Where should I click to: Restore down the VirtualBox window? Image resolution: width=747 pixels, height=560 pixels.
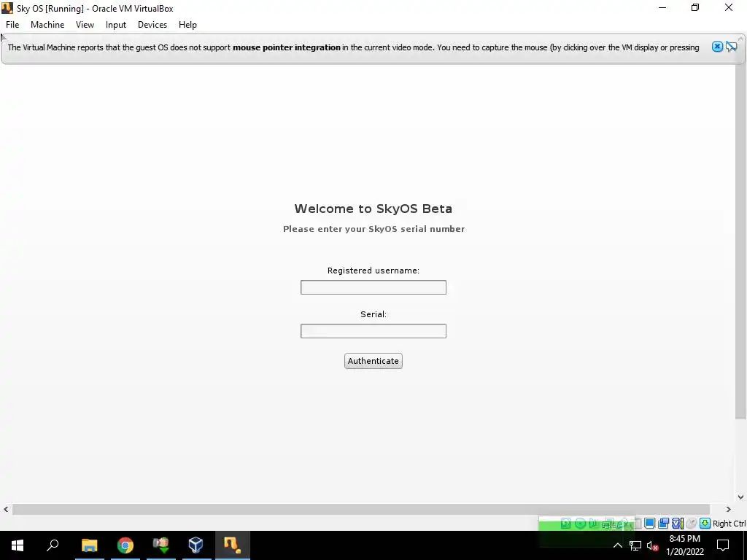point(695,7)
